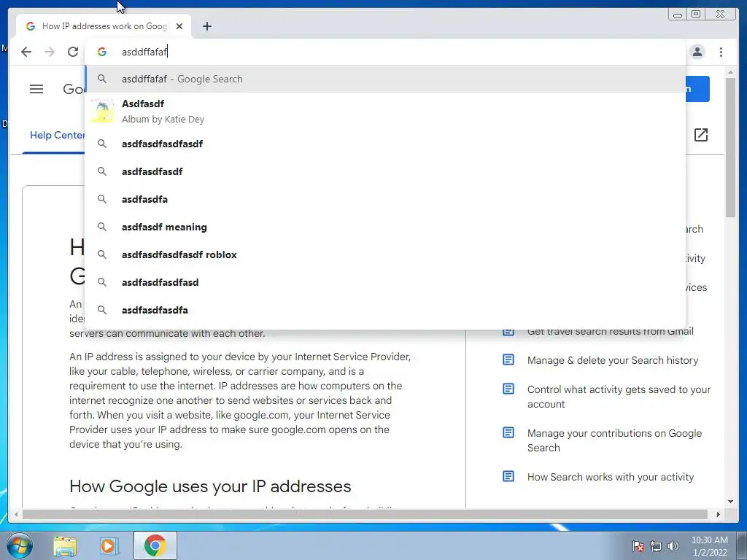This screenshot has height=560, width=747.
Task: Open 'Get travel search results from Gmail' link
Action: (x=611, y=332)
